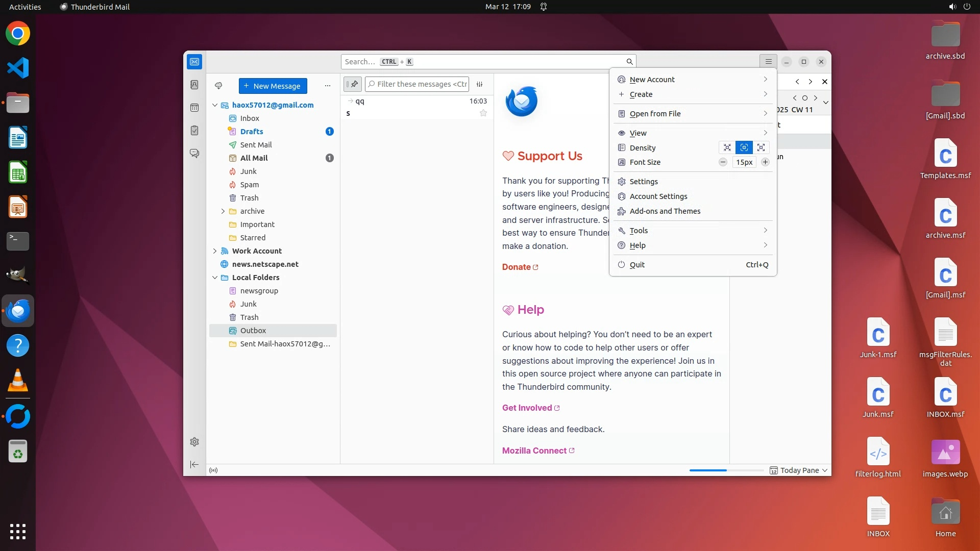
Task: Open message list display options icon
Action: pyautogui.click(x=479, y=84)
